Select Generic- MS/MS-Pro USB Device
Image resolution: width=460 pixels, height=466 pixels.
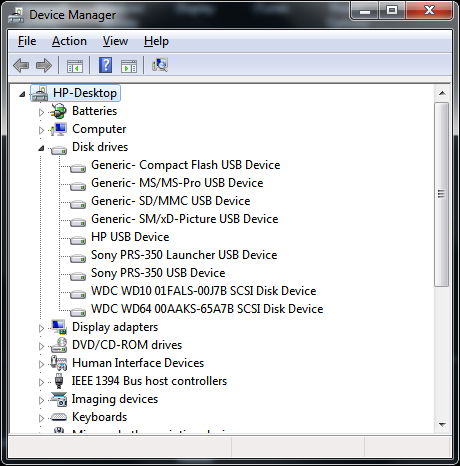(177, 183)
